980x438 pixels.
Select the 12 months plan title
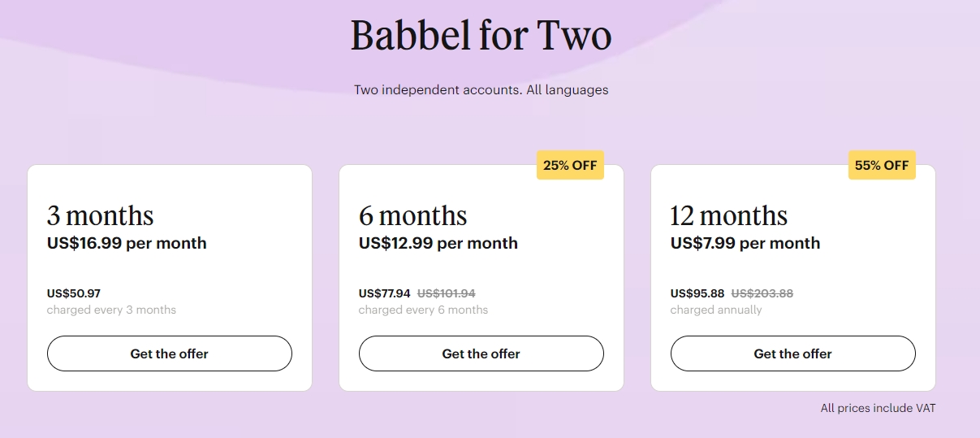[x=728, y=215]
